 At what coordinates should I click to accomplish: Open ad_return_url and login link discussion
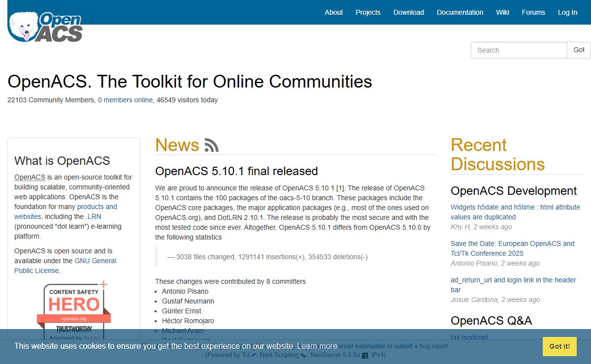tap(513, 285)
